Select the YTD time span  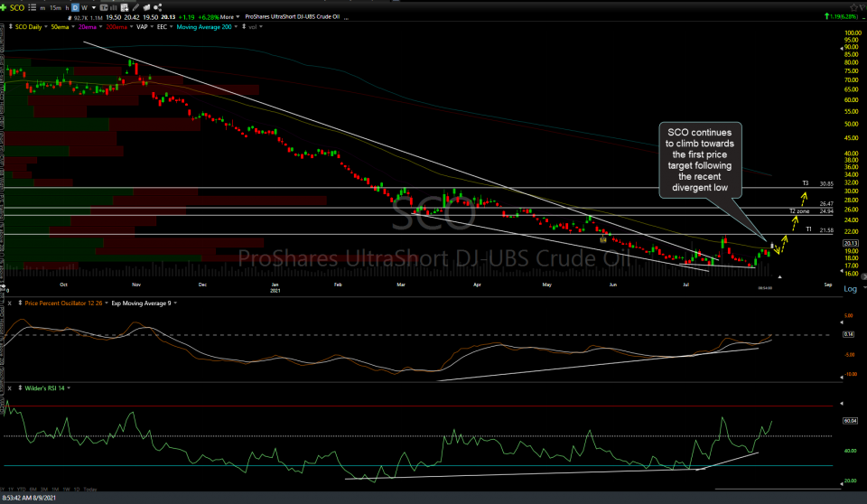click(x=22, y=489)
